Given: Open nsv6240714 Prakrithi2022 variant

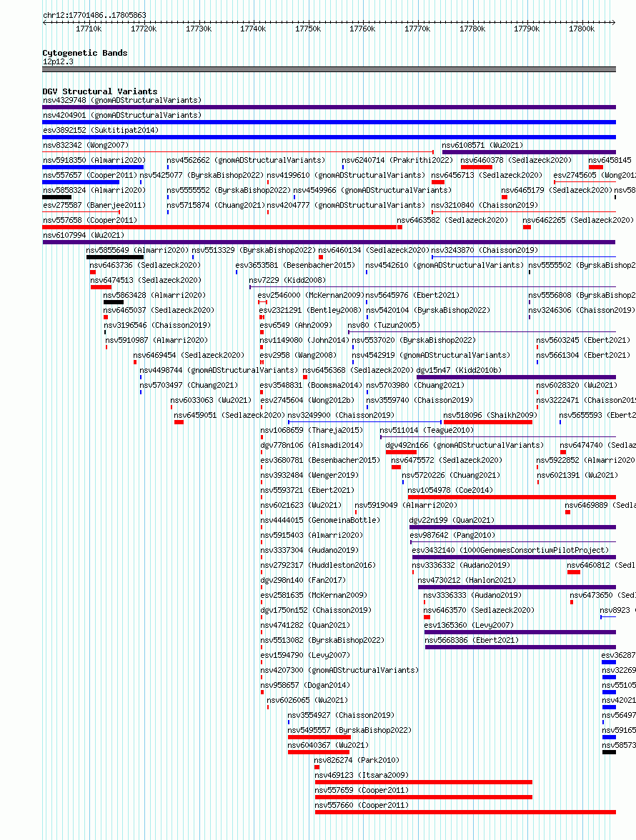Looking at the screenshot, I should click(397, 160).
